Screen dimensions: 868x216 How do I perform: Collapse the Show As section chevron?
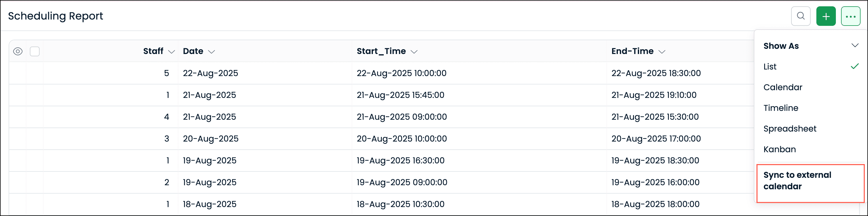[855, 46]
